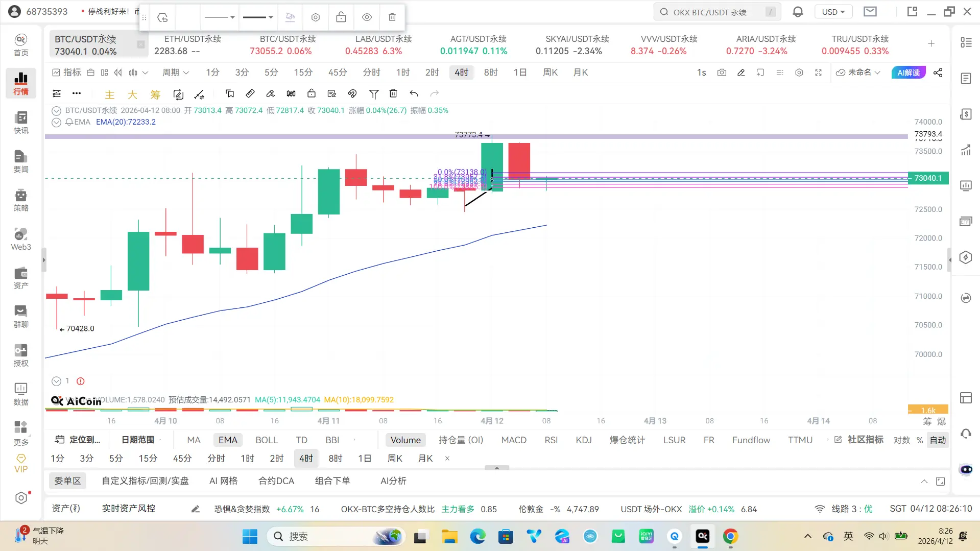Collapse the left panel with side arrow
Screen dimensions: 980x551
pyautogui.click(x=44, y=260)
